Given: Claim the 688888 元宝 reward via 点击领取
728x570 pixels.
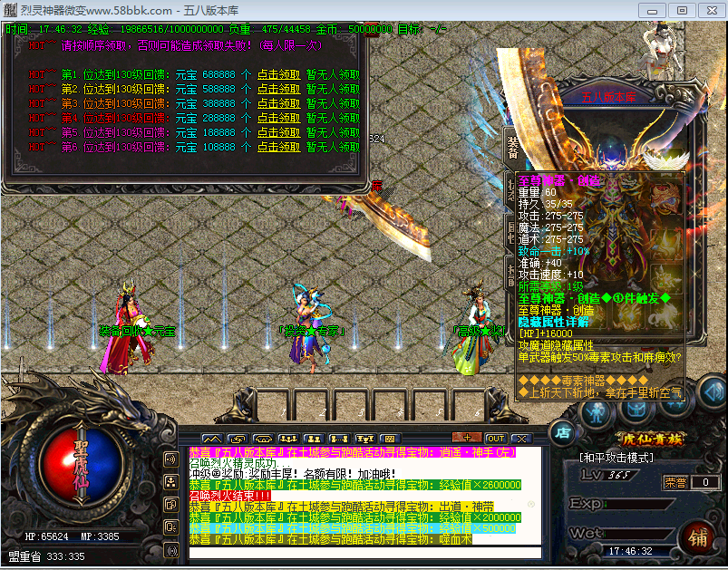Looking at the screenshot, I should click(x=279, y=74).
